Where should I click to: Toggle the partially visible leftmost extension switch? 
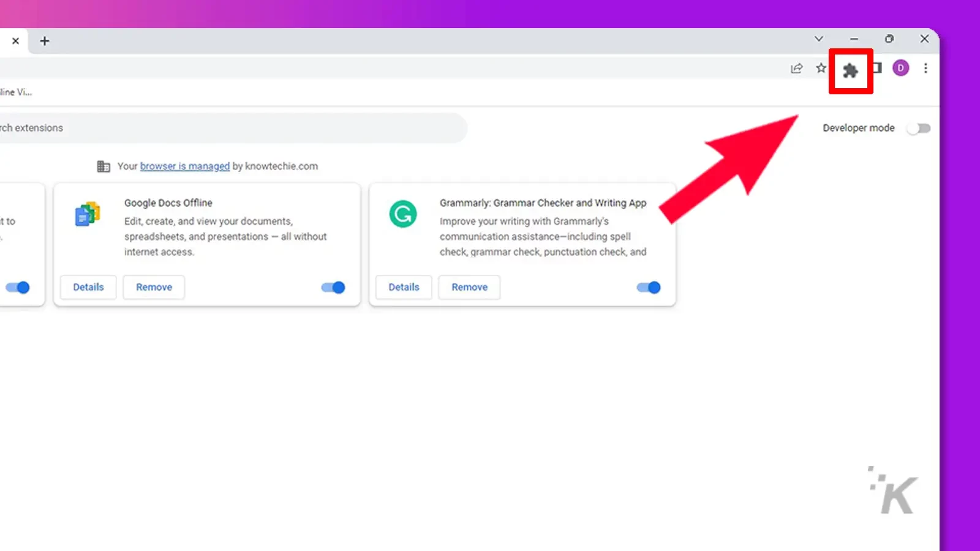coord(17,287)
